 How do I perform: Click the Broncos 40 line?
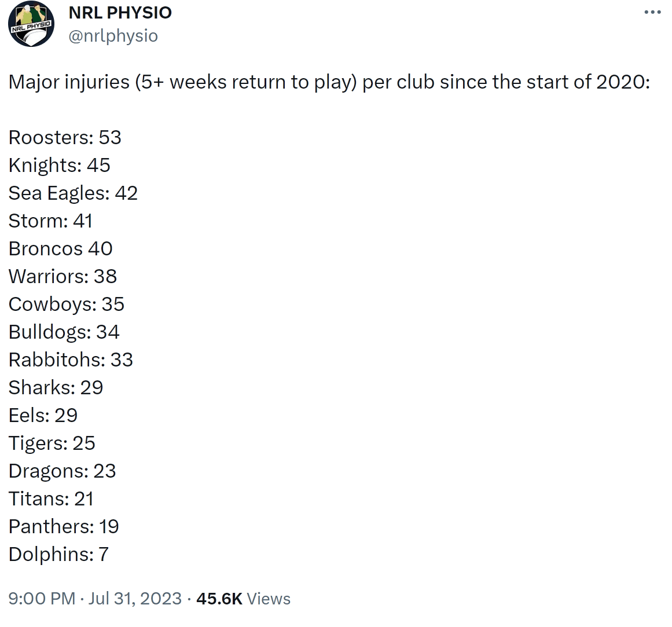coord(60,248)
